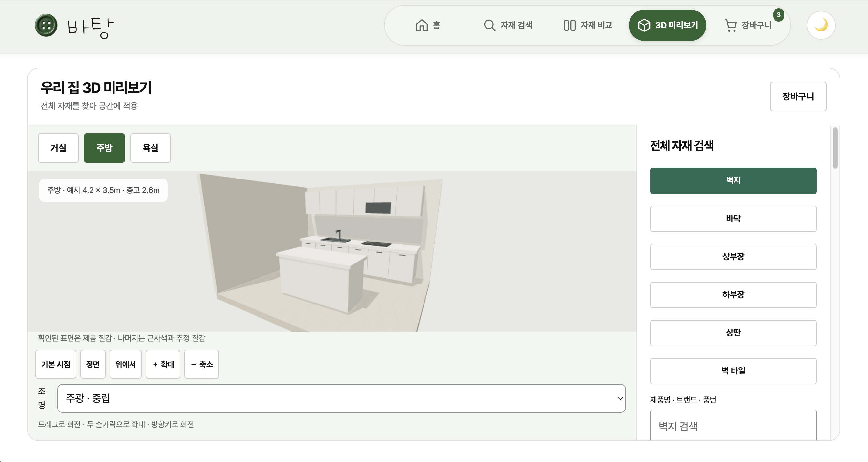Click the side panel vertical scrollbar
This screenshot has width=868, height=462.
(835, 148)
